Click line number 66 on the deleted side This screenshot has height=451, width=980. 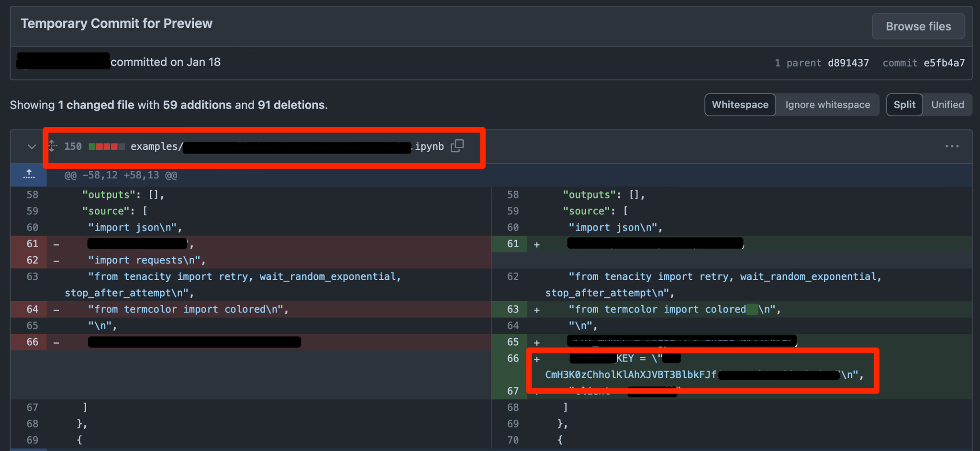pyautogui.click(x=32, y=342)
